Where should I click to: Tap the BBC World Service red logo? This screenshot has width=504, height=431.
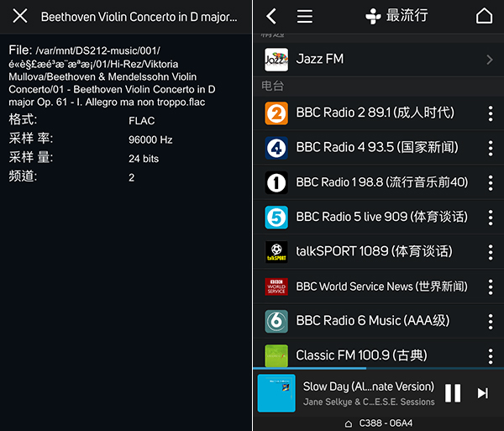276,286
